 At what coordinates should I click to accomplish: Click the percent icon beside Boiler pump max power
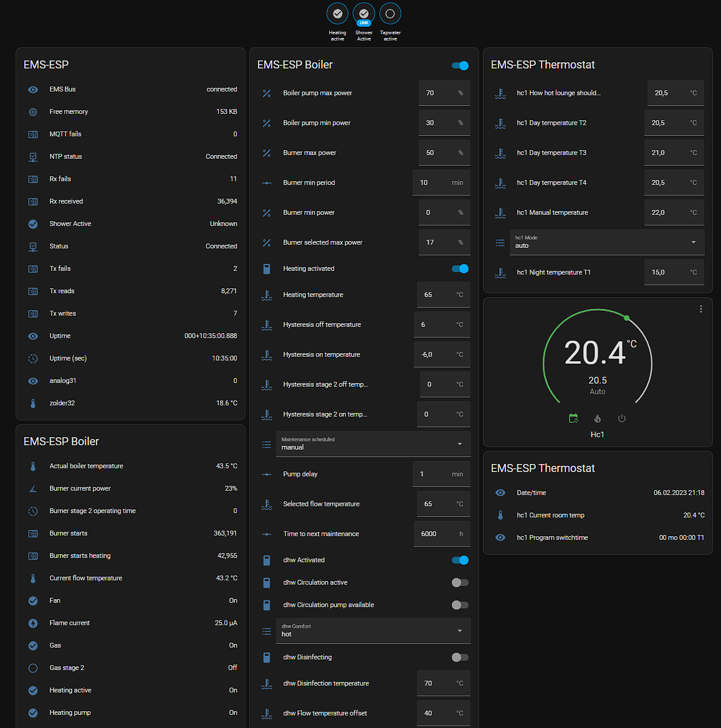pos(267,93)
